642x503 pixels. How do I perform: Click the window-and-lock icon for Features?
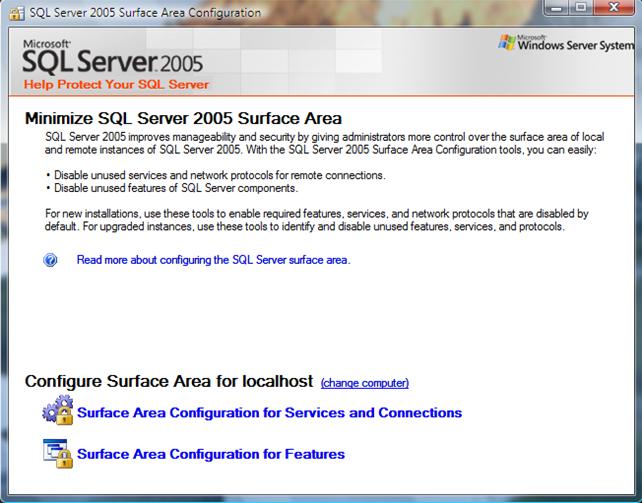point(56,453)
